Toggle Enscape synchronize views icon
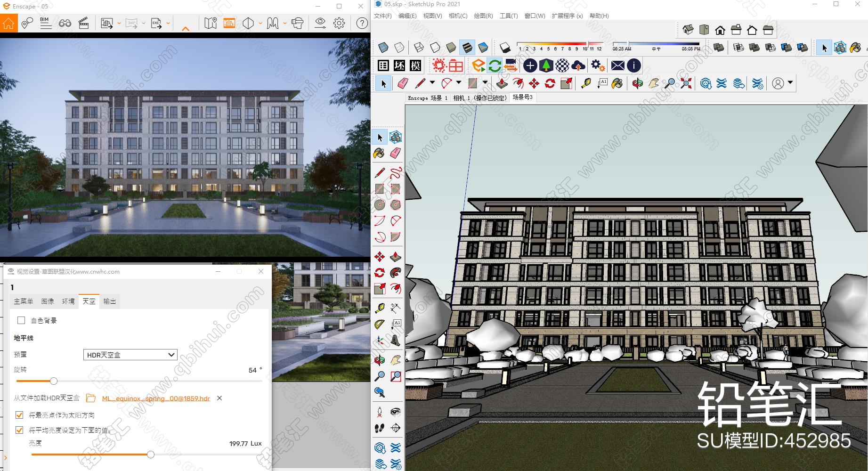868x471 pixels. tap(511, 65)
